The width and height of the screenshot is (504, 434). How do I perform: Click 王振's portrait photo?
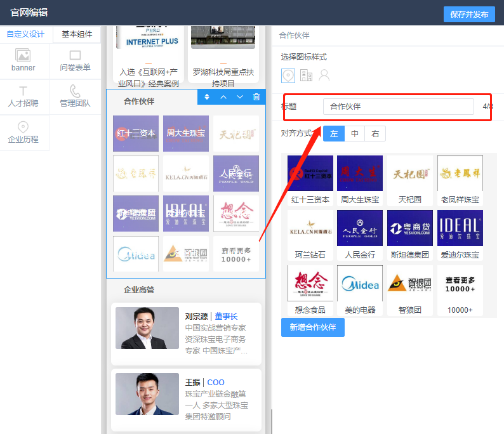(x=147, y=394)
